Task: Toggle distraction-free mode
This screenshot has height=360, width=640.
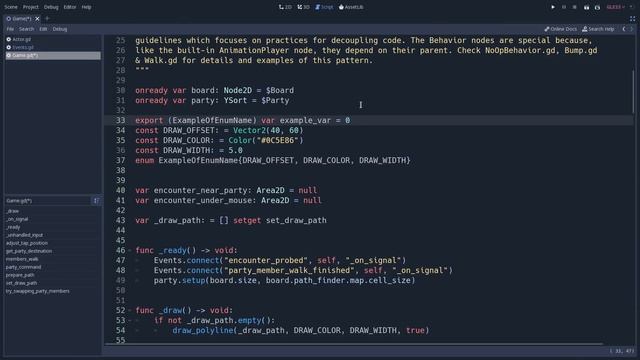Action: coord(632,18)
